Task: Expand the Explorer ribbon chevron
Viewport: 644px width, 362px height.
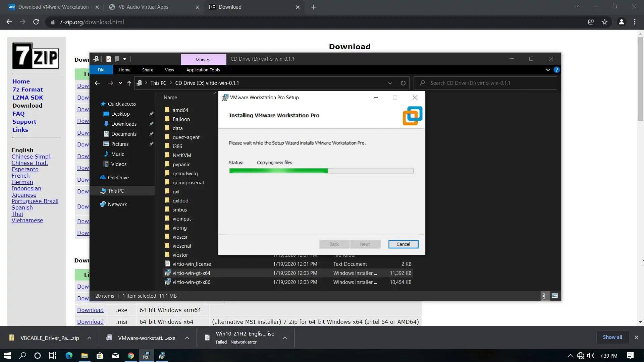Action: point(548,70)
